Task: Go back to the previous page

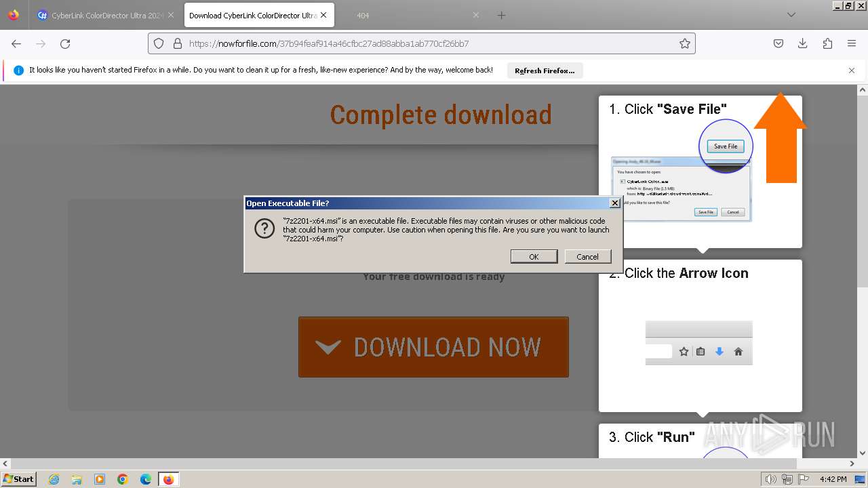Action: (16, 43)
